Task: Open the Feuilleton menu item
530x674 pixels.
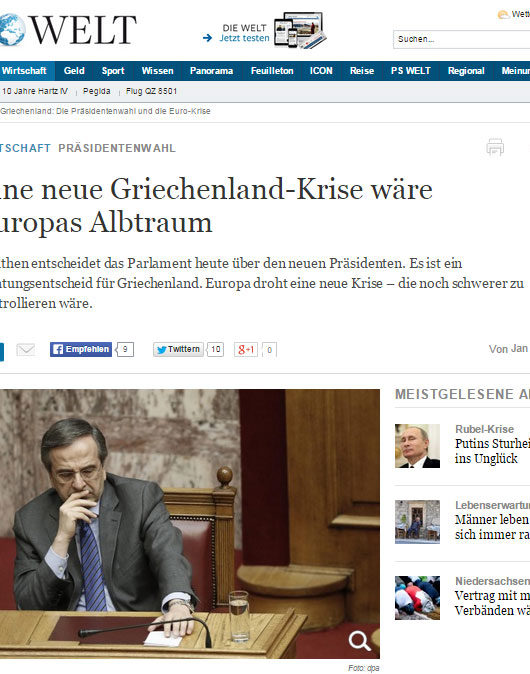Action: pos(272,71)
